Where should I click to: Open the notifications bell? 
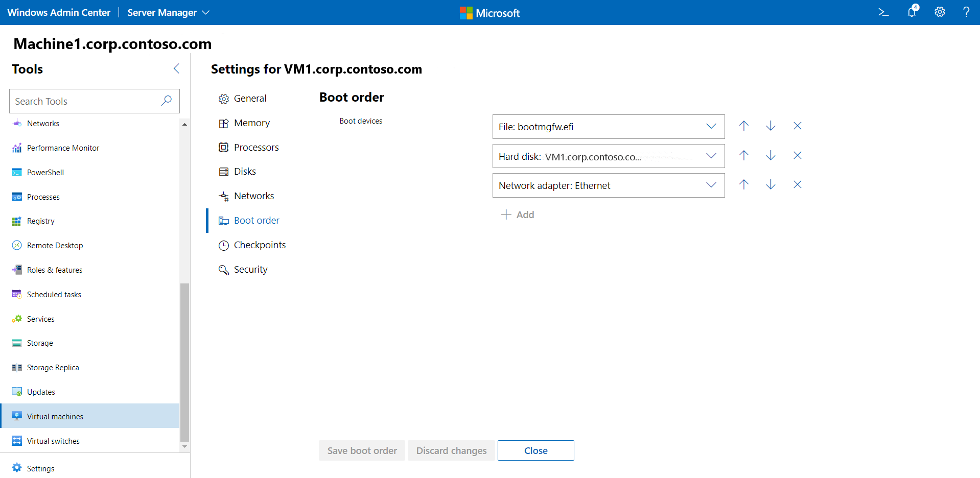pyautogui.click(x=912, y=12)
